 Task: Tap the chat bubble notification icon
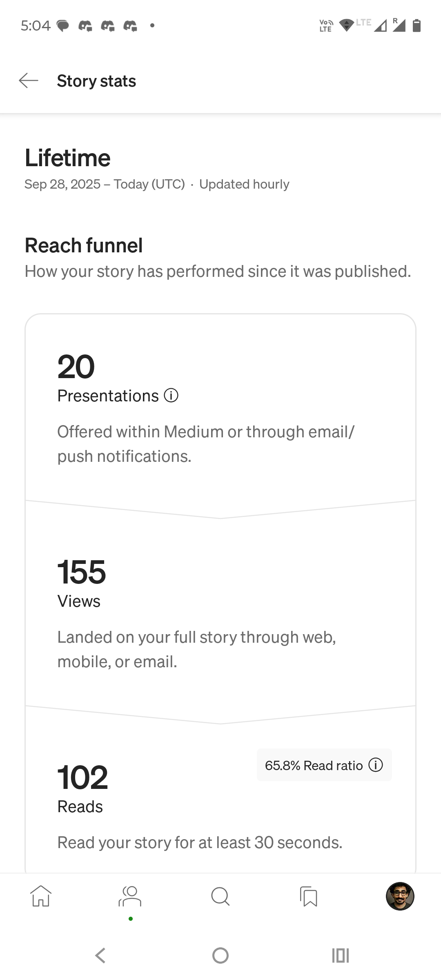pyautogui.click(x=62, y=26)
